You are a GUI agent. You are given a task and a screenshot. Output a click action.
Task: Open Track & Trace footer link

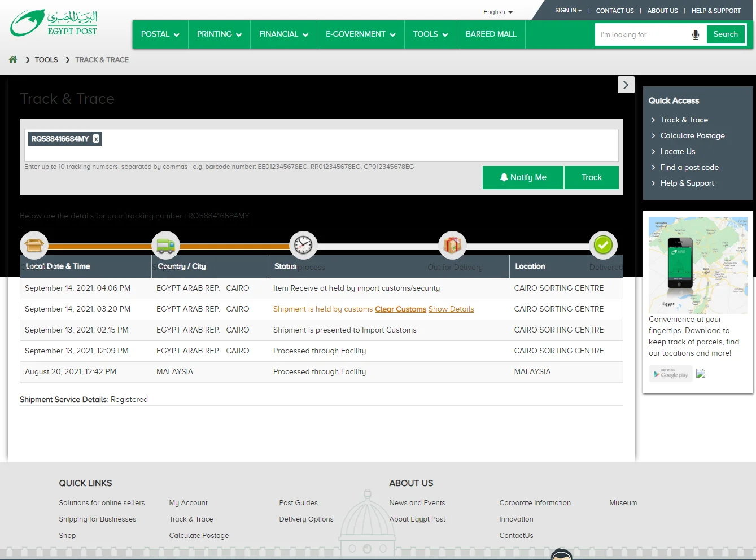[191, 519]
